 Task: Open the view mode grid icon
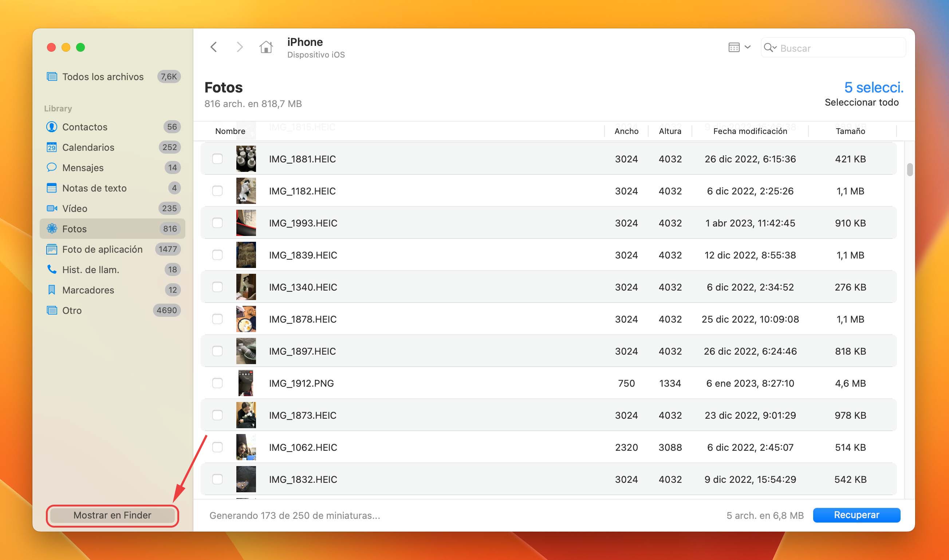tap(734, 48)
